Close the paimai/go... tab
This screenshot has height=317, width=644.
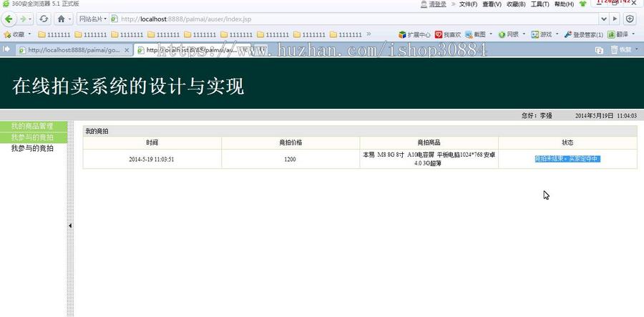(x=127, y=50)
